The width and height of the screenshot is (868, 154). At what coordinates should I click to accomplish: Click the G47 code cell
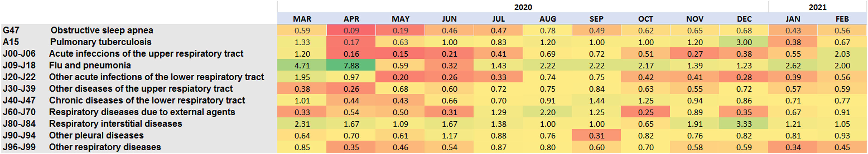11,30
